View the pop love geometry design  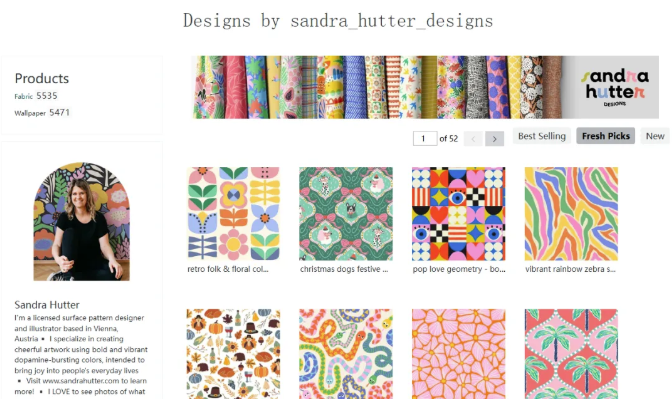point(459,213)
